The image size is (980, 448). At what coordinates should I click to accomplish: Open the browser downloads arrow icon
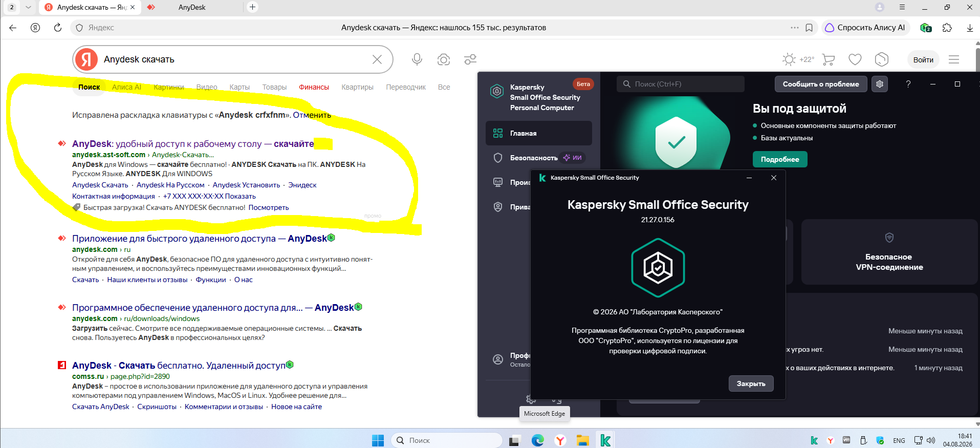click(970, 28)
